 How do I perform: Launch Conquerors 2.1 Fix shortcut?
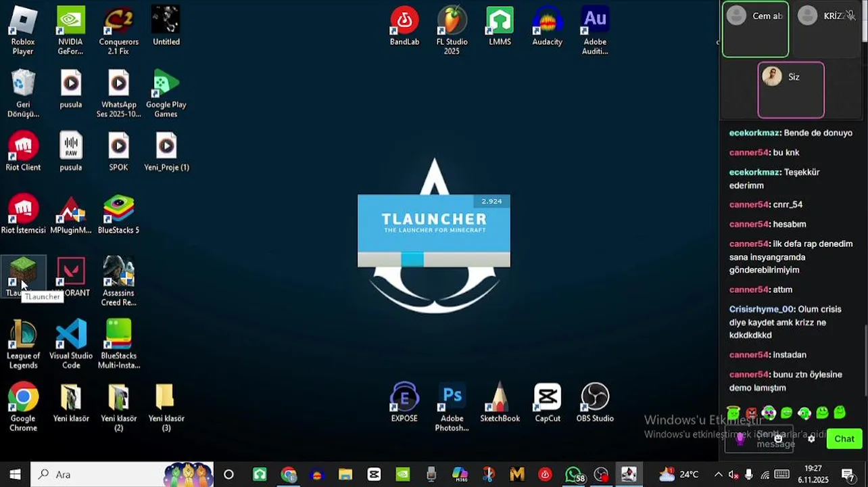tap(118, 31)
